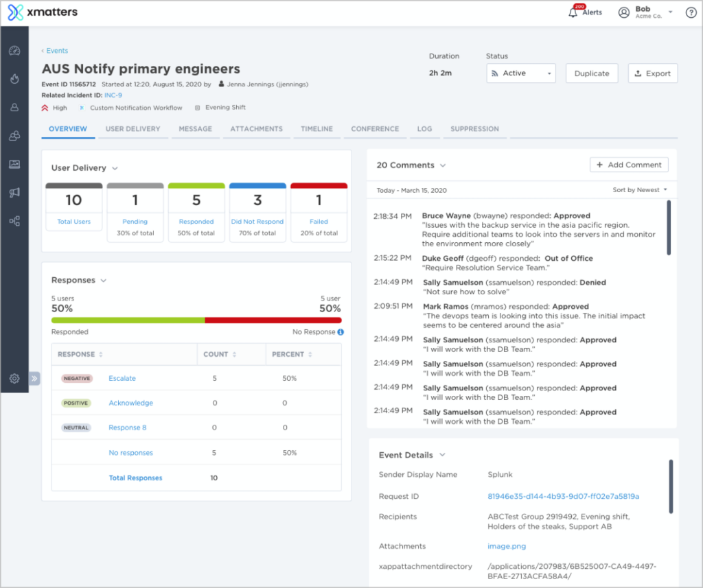Viewport: 703px width, 588px height.
Task: Open the Dashboard from the sidebar
Action: 14,50
